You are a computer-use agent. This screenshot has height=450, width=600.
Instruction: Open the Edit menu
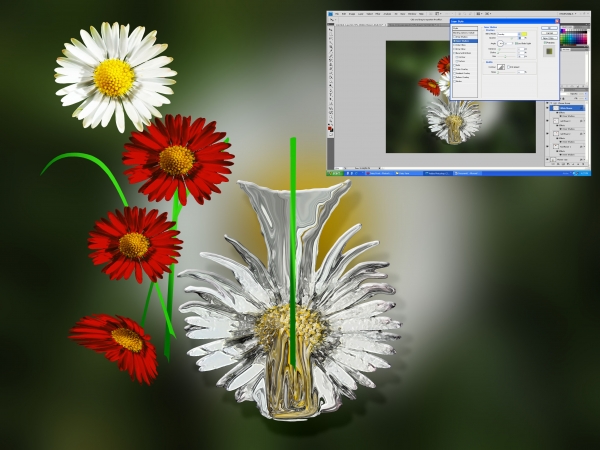[344, 14]
